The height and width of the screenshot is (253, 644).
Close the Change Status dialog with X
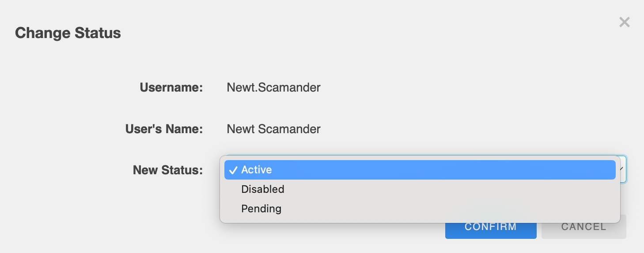point(624,22)
